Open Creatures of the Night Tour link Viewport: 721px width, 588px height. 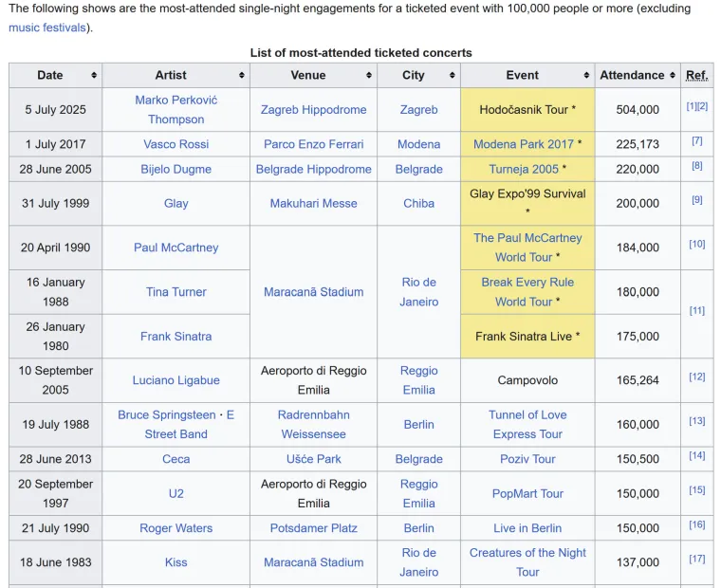527,562
